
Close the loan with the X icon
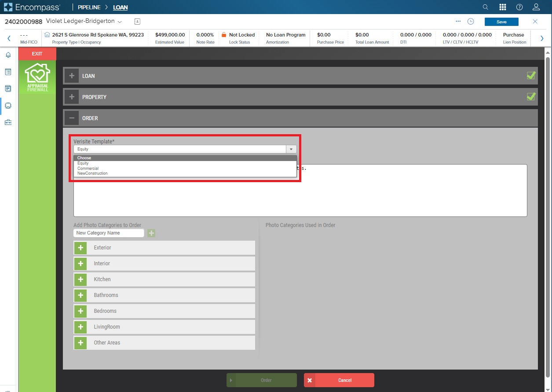coord(535,22)
